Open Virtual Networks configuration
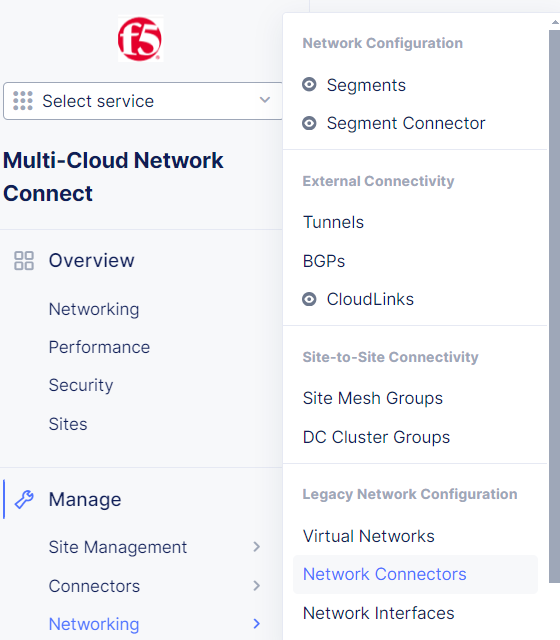 coord(369,536)
